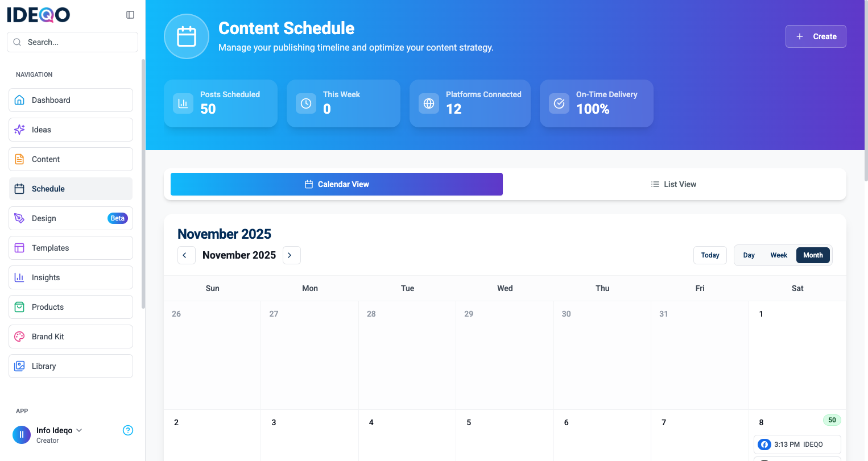The width and height of the screenshot is (868, 461).
Task: Go to the previous month with the left chevron
Action: pos(186,255)
